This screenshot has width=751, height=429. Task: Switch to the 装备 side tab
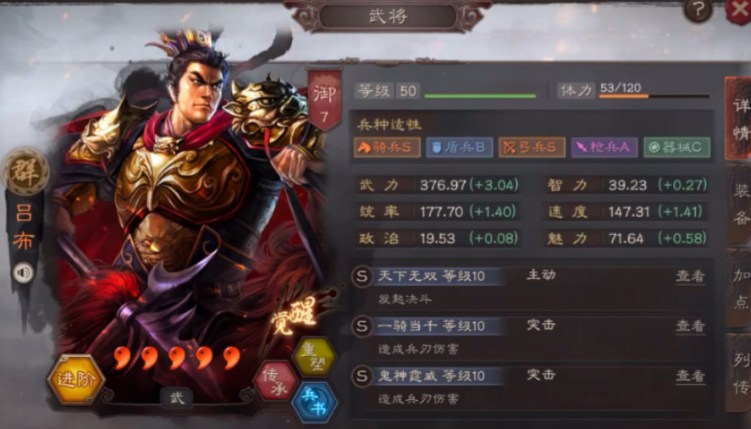pos(740,205)
